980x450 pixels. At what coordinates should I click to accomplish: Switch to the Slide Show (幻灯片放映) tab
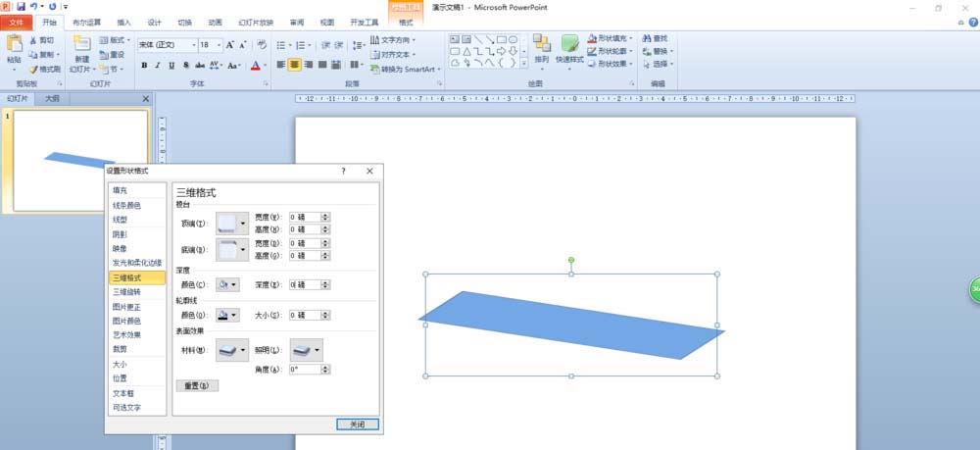point(256,23)
